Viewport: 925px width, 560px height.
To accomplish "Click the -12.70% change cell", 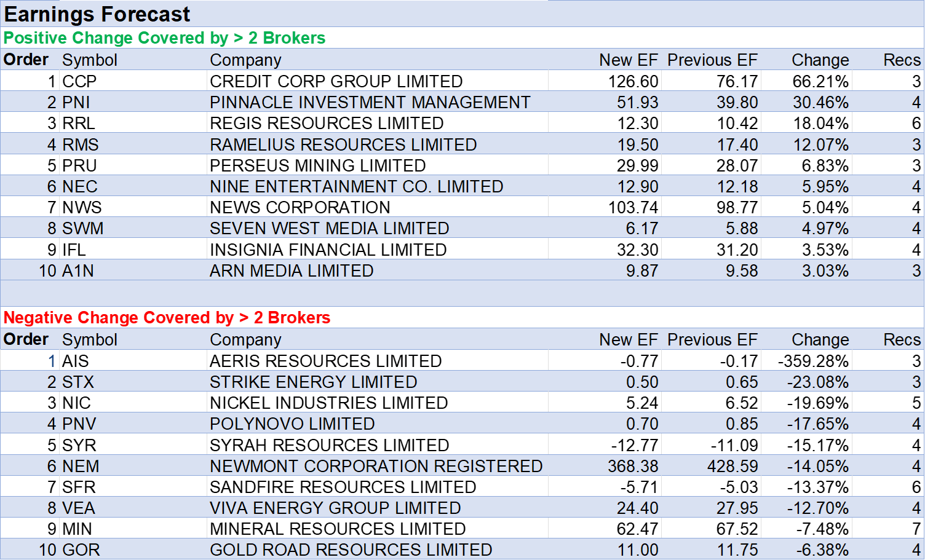I will [x=817, y=508].
